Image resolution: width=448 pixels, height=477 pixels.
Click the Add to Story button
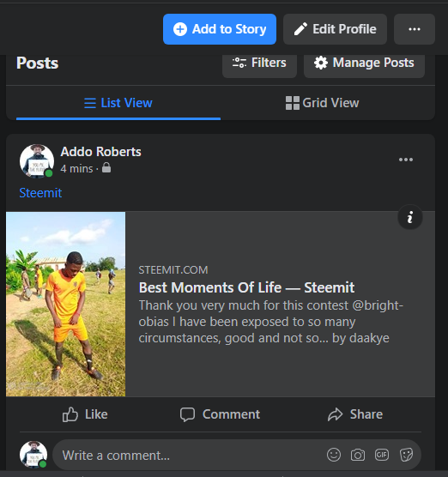point(220,29)
